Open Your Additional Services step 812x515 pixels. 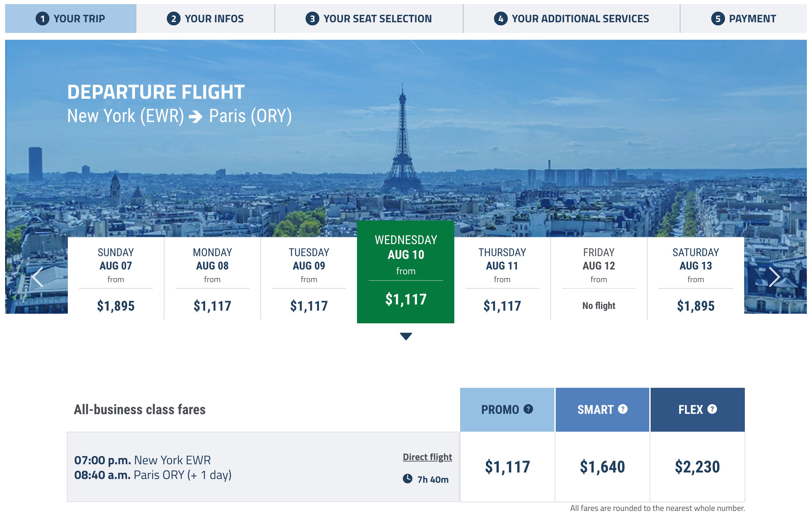tap(571, 19)
